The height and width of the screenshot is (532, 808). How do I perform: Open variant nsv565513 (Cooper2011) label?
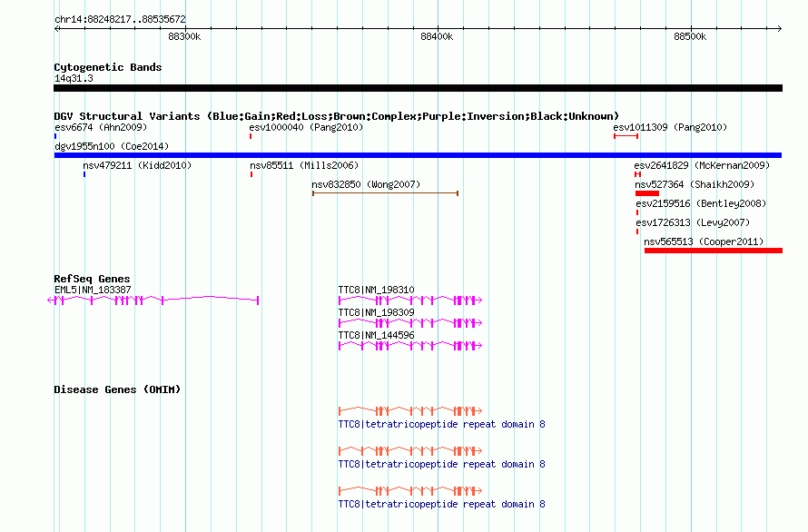704,241
